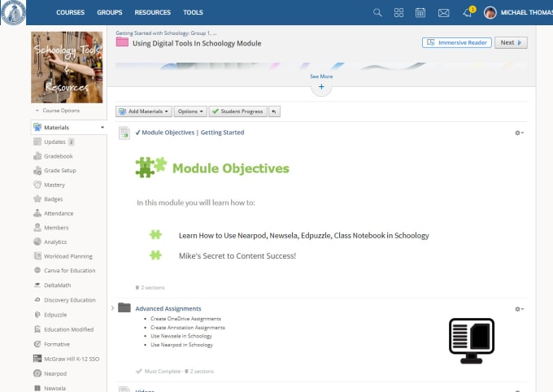
Task: Click the pink folder icon beside module title
Action: (122, 42)
